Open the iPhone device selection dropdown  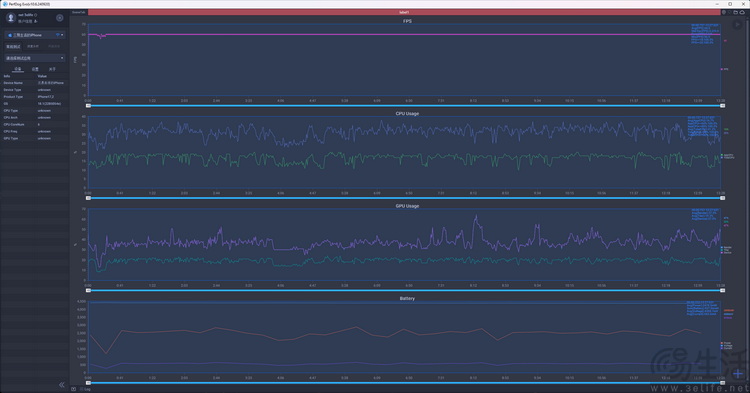pos(35,35)
